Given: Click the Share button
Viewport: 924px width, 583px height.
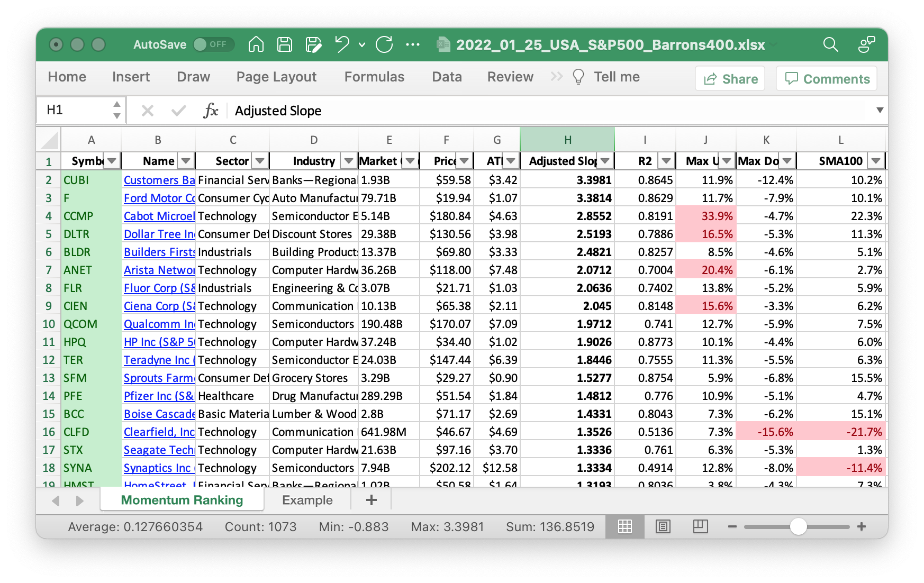Looking at the screenshot, I should pos(730,79).
